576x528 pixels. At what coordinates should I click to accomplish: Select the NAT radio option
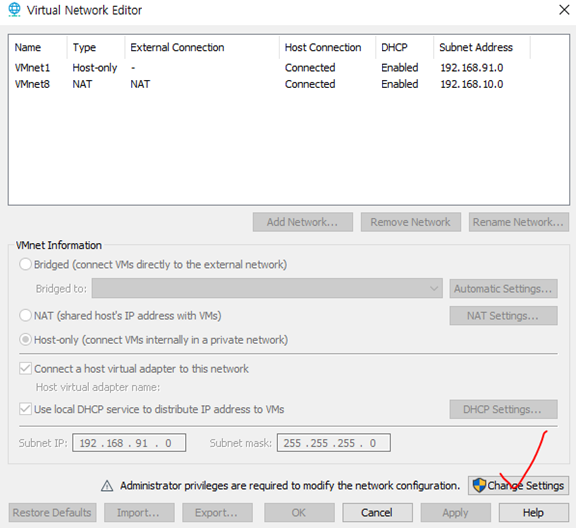tap(25, 315)
